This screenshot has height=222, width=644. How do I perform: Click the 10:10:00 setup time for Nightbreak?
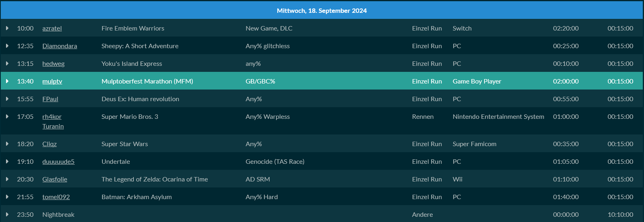pos(621,215)
